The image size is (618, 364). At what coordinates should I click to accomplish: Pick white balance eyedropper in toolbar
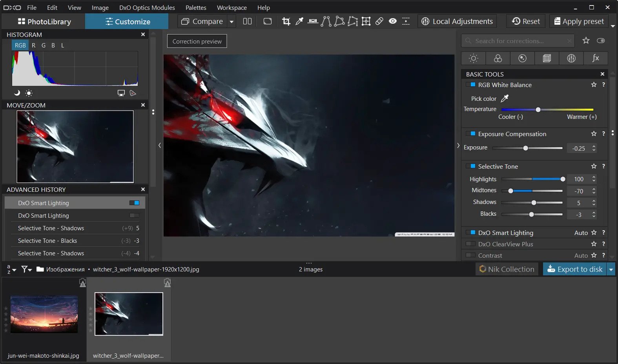point(299,21)
